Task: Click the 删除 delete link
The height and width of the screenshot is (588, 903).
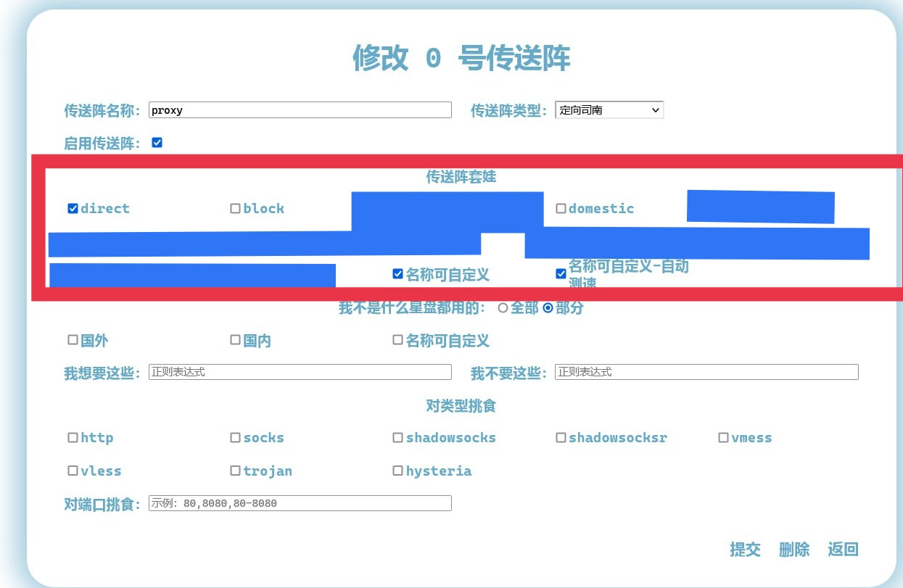Action: click(793, 550)
